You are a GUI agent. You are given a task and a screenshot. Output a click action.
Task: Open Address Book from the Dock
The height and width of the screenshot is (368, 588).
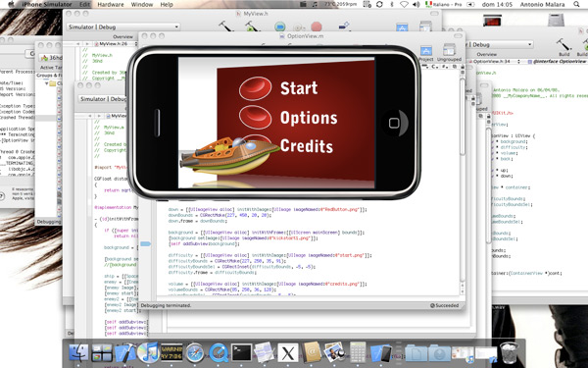312,353
